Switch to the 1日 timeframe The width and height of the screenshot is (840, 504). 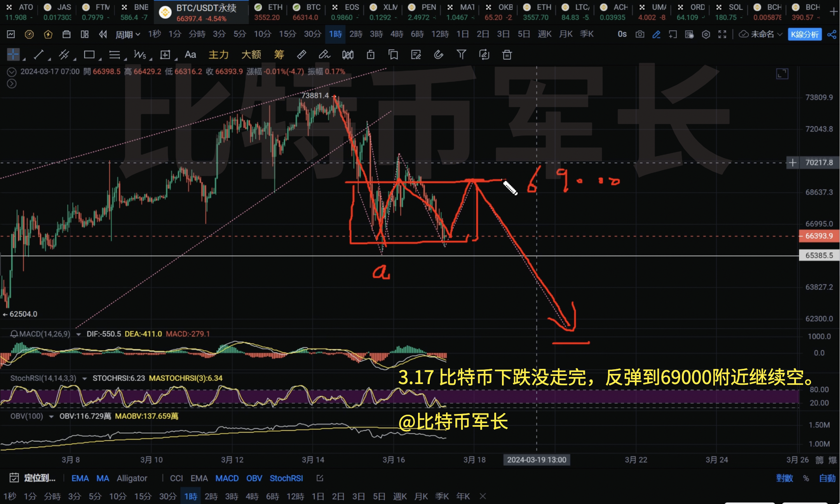coord(462,34)
